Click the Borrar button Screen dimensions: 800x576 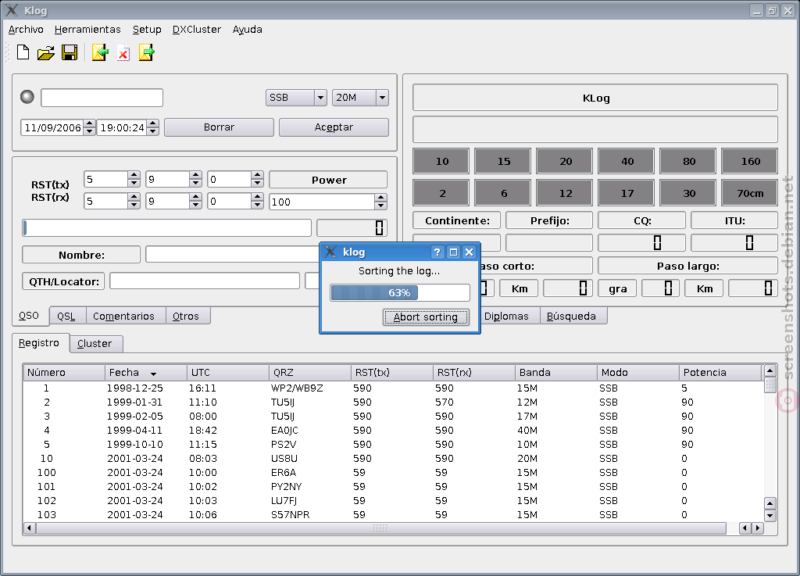(219, 128)
